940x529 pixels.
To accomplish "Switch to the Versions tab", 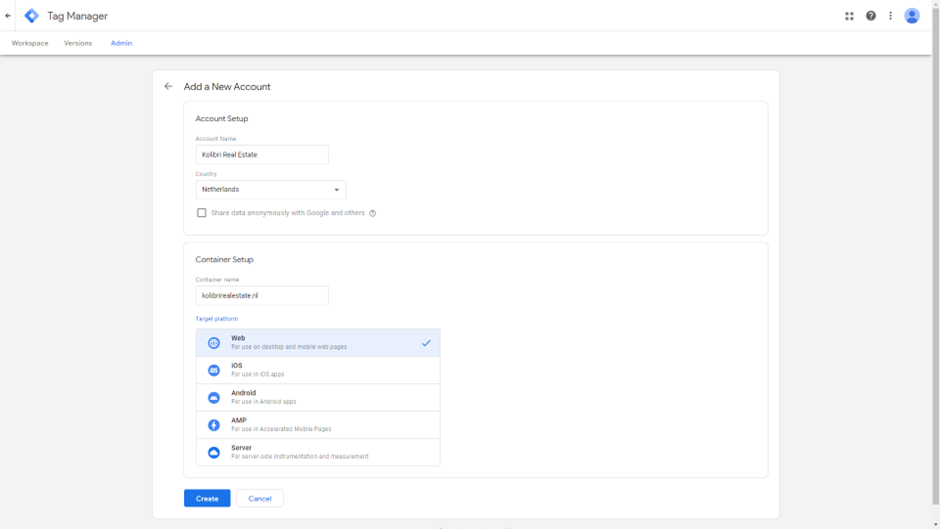I will pyautogui.click(x=78, y=43).
